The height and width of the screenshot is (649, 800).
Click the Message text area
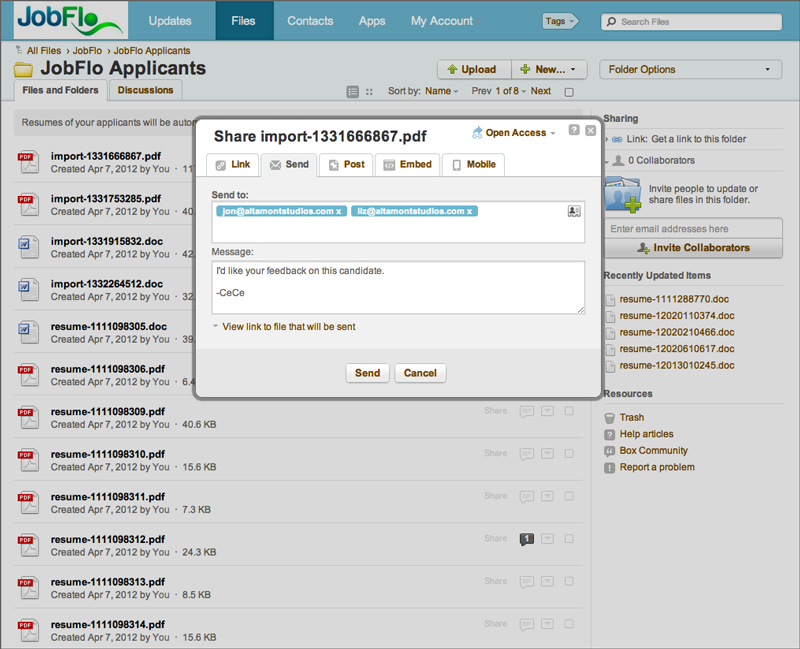pyautogui.click(x=398, y=287)
